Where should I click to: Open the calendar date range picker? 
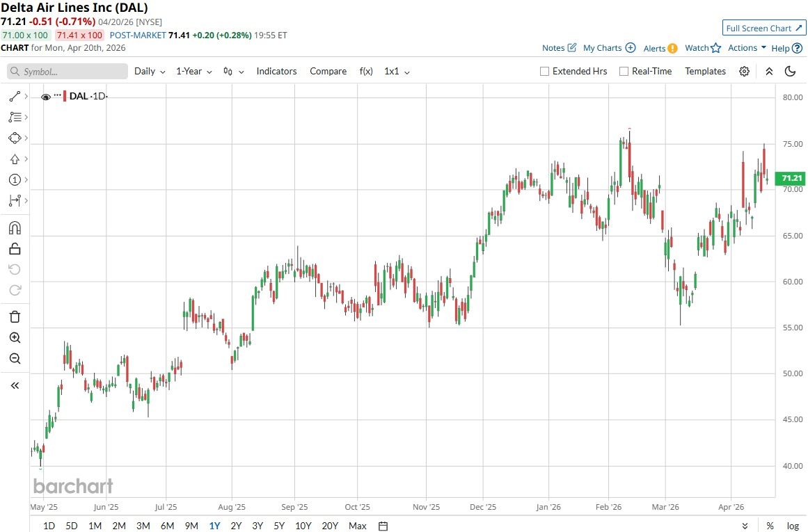(383, 526)
